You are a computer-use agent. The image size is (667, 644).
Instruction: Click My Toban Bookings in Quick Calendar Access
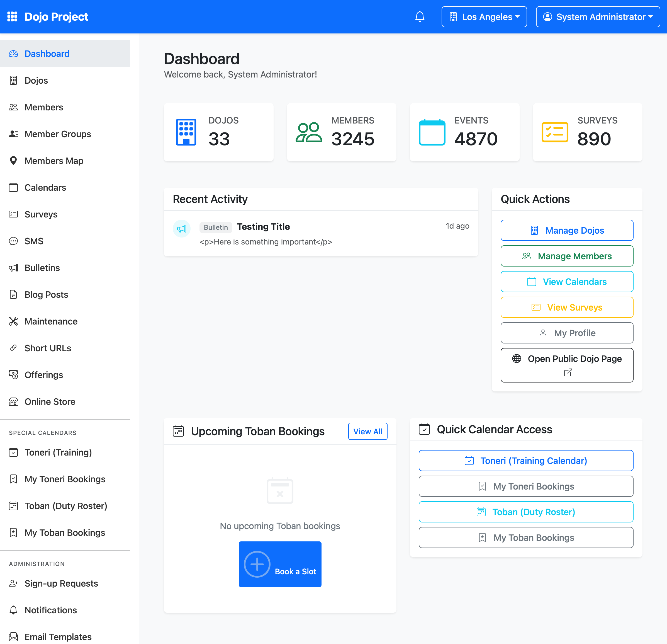tap(526, 538)
